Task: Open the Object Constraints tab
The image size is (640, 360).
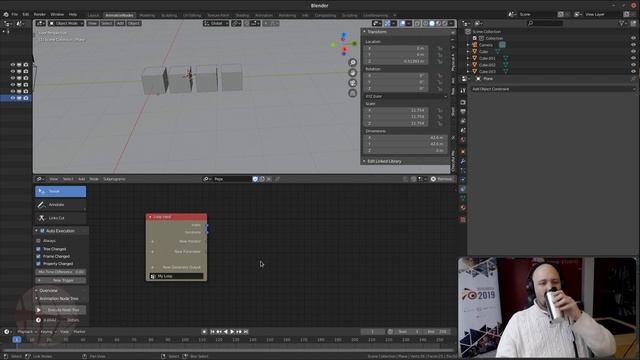Action: click(463, 189)
